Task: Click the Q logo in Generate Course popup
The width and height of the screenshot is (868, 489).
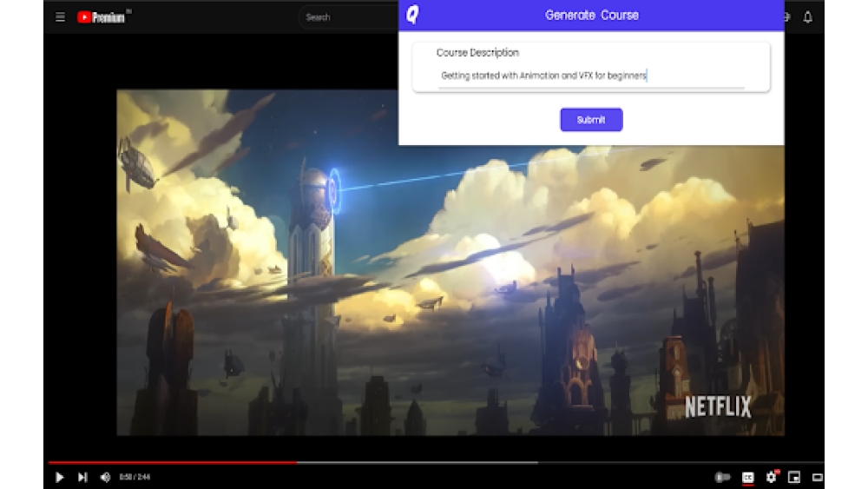Action: pos(412,15)
